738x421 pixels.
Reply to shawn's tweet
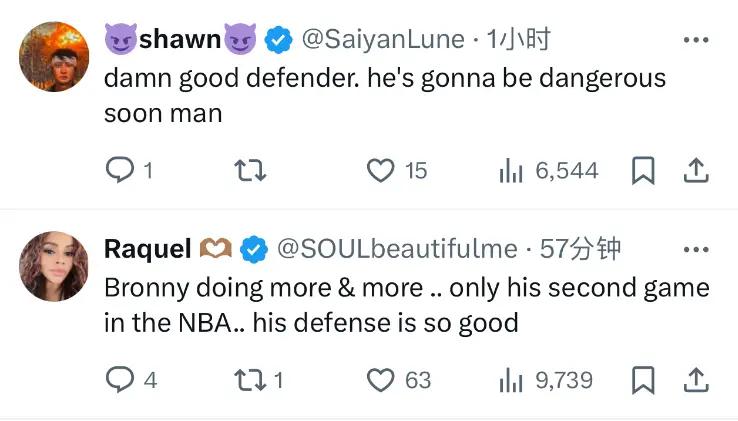120,171
